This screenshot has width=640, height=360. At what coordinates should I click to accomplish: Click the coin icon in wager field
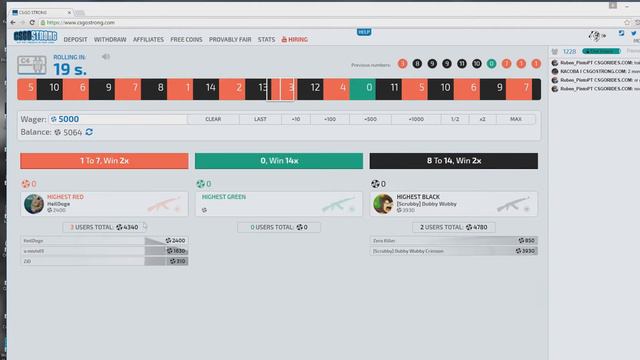click(53, 119)
